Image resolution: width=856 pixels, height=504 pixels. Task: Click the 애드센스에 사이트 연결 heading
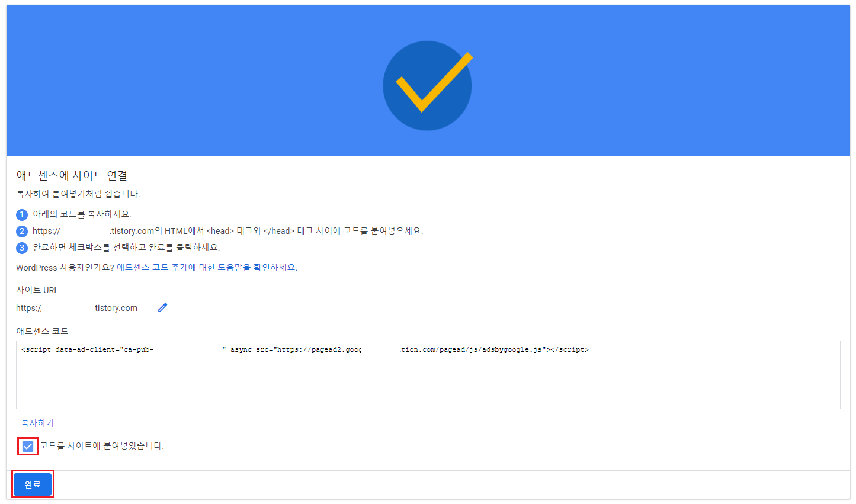pyautogui.click(x=72, y=175)
